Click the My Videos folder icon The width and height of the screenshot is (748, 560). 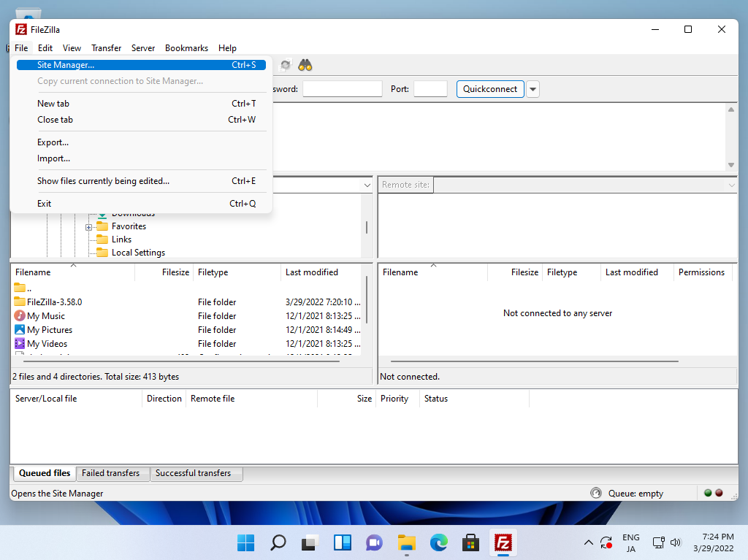coord(20,344)
